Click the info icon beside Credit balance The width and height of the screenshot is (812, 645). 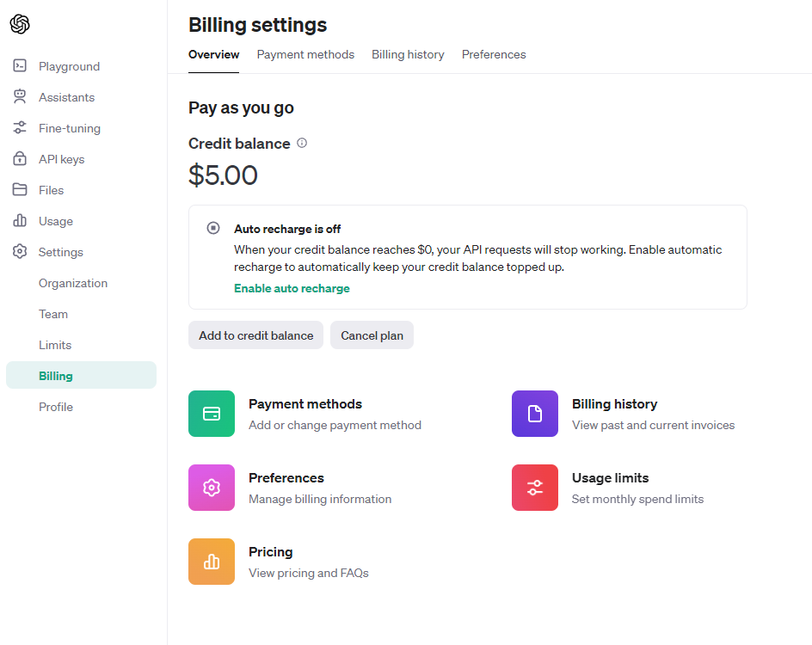tap(302, 144)
